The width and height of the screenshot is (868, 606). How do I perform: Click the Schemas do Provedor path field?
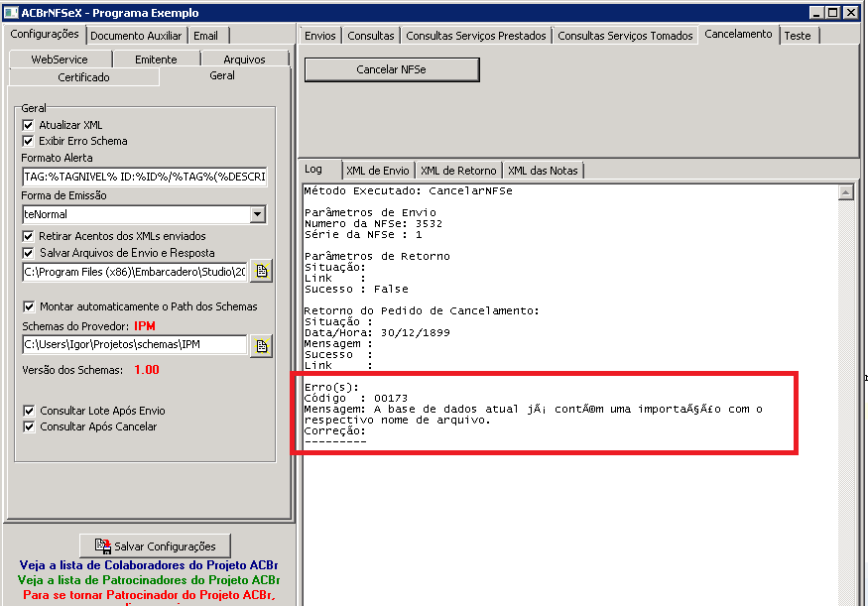[135, 344]
